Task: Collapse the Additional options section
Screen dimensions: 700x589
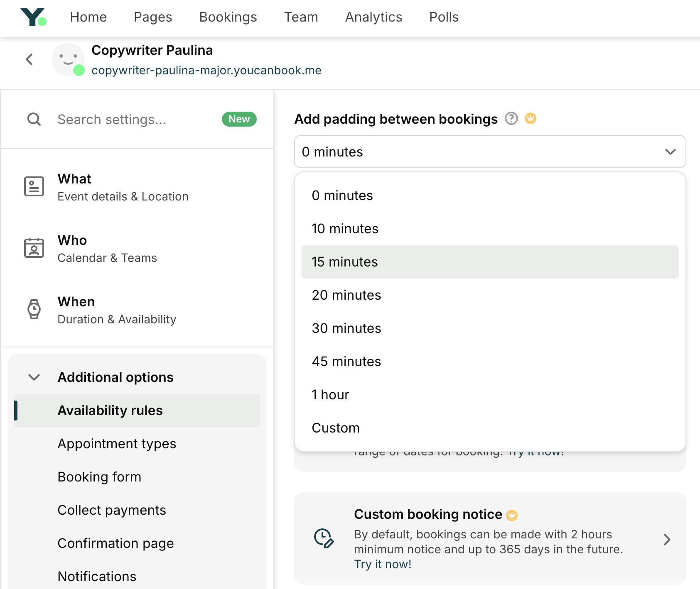Action: (x=34, y=377)
